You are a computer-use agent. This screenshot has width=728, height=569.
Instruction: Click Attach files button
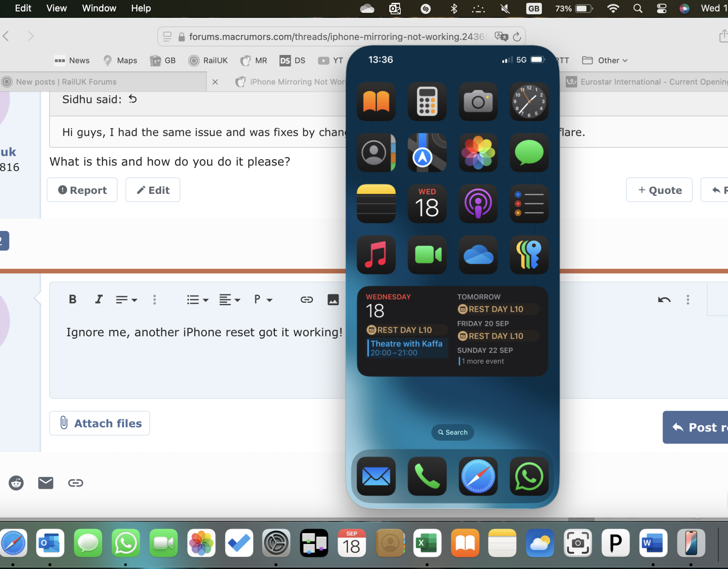(100, 423)
